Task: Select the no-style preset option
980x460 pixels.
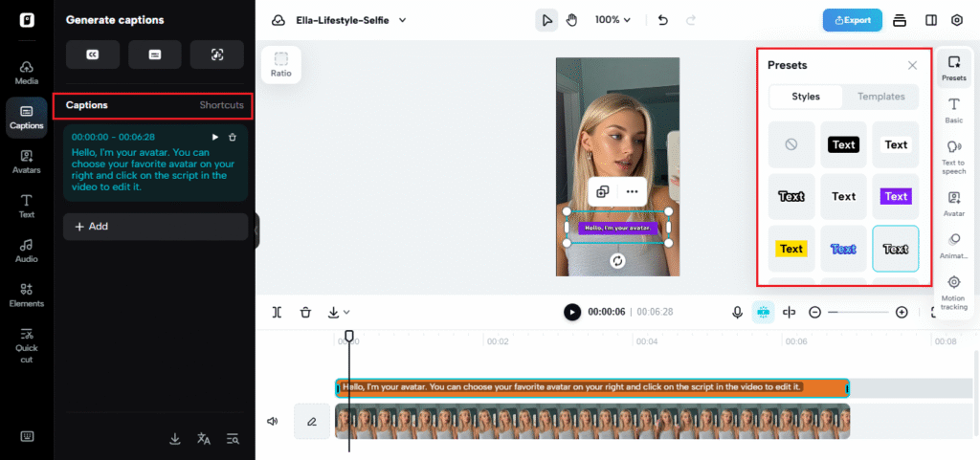Action: 791,144
